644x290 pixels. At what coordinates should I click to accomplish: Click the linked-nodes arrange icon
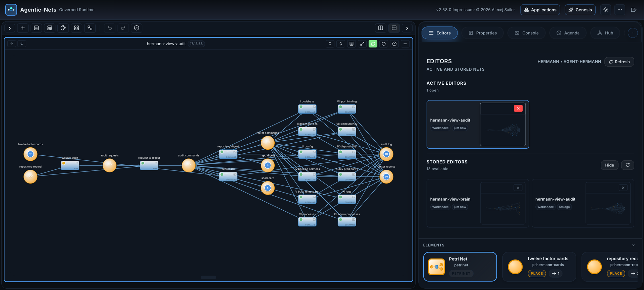(90, 28)
